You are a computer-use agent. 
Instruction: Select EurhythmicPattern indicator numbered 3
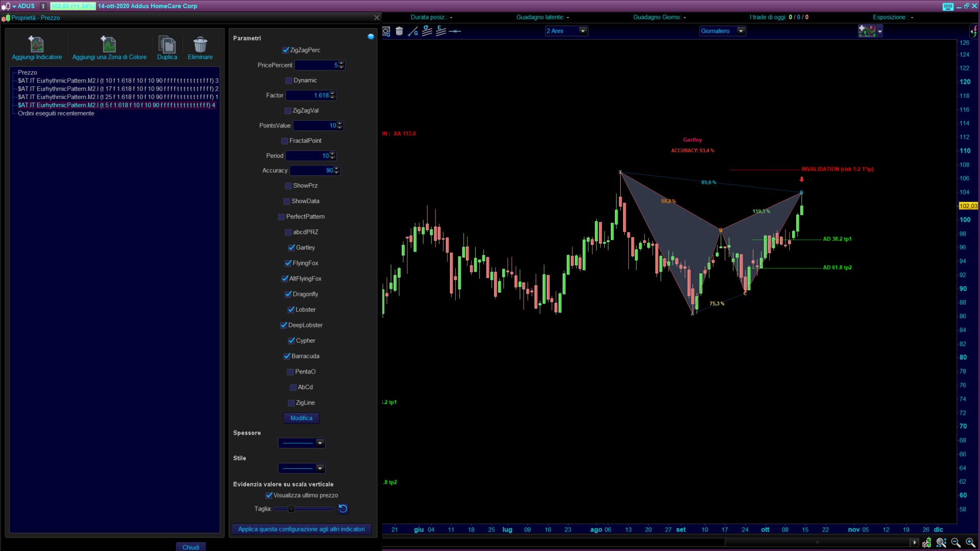pyautogui.click(x=117, y=81)
